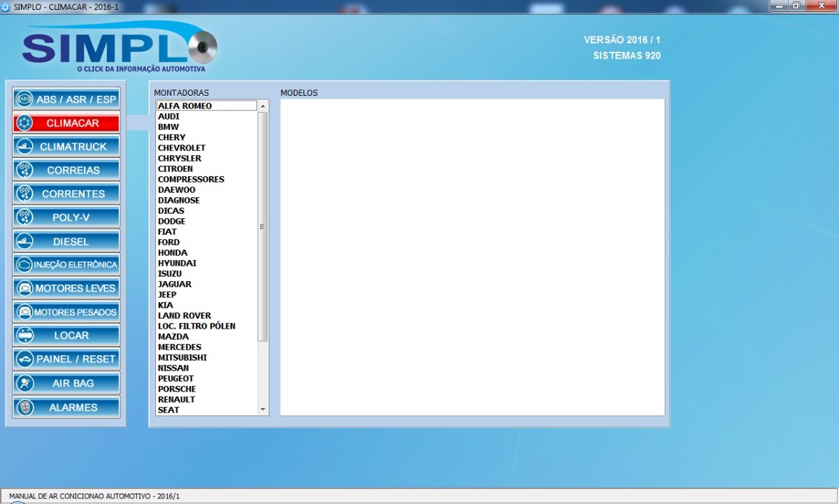Select FIAT in Montadoras list
Image resolution: width=839 pixels, height=504 pixels.
pos(206,231)
